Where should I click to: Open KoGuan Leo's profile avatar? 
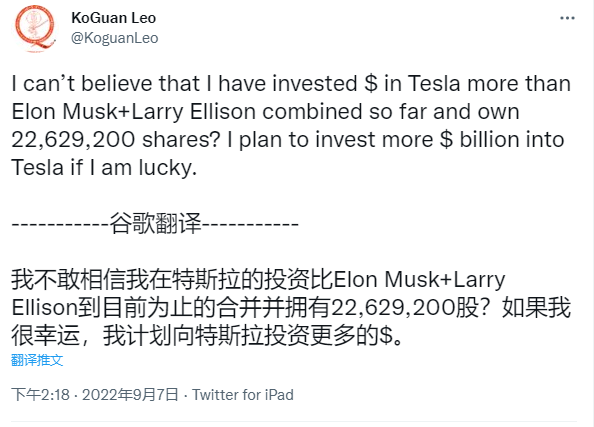35,28
